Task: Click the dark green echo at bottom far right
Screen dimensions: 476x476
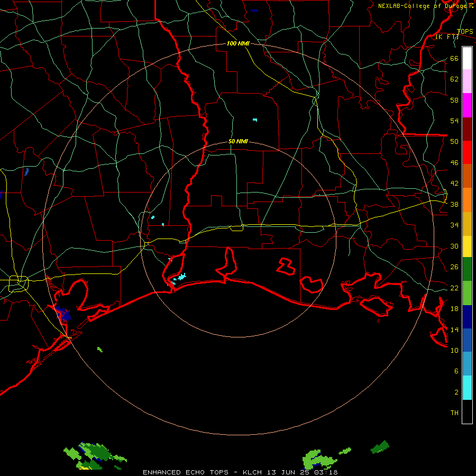Action: click(380, 447)
